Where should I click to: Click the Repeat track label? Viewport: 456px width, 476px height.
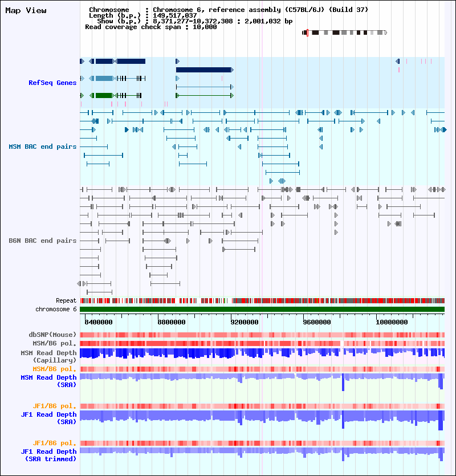point(66,300)
